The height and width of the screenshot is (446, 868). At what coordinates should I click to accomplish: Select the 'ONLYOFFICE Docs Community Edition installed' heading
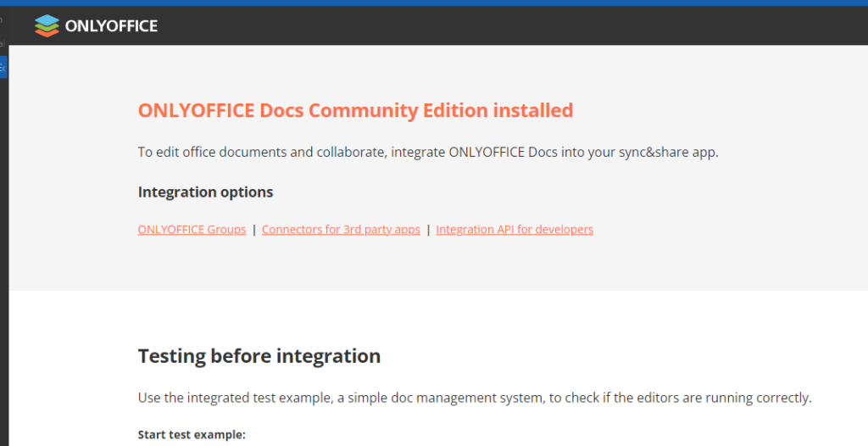coord(355,110)
